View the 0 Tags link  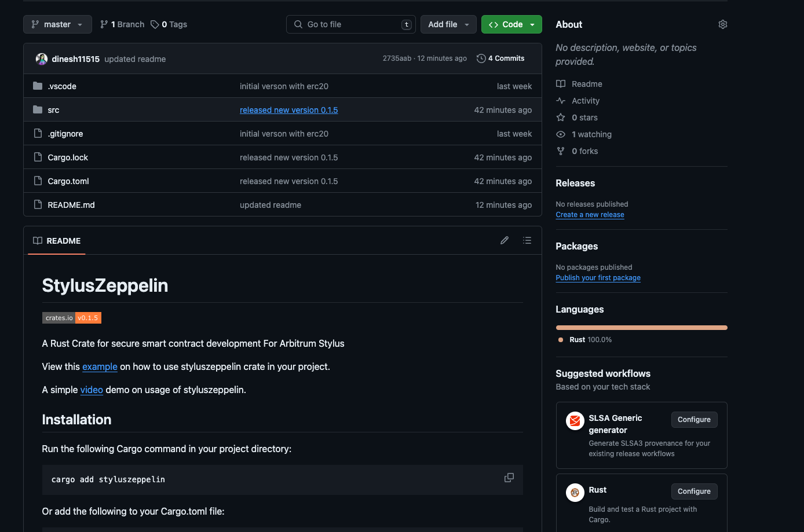(169, 24)
